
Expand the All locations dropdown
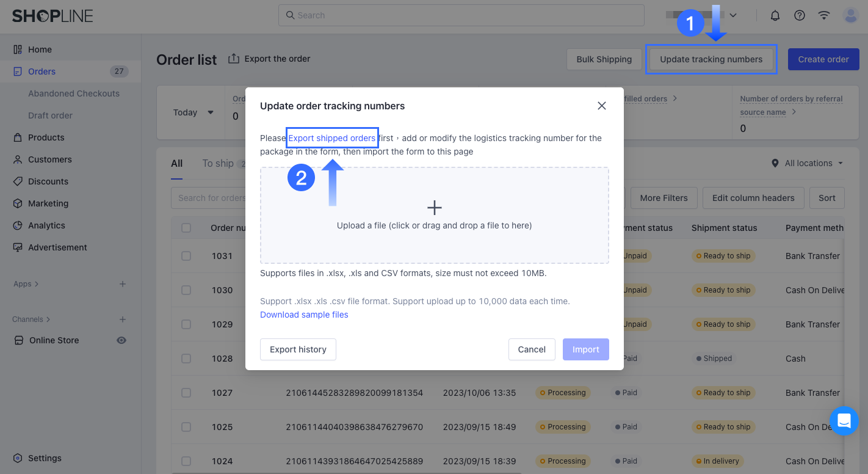click(x=807, y=163)
